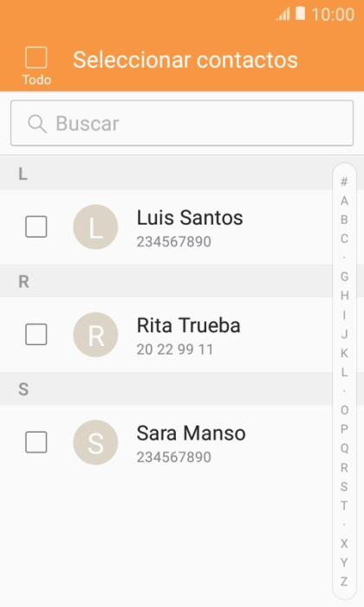Jump to letter Q in index bar

click(344, 448)
